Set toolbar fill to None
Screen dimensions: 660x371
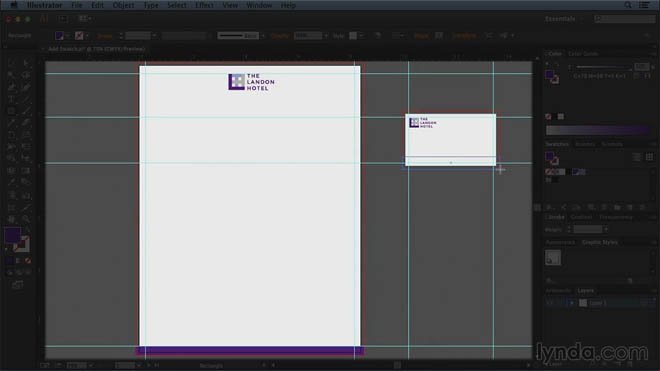[x=28, y=261]
